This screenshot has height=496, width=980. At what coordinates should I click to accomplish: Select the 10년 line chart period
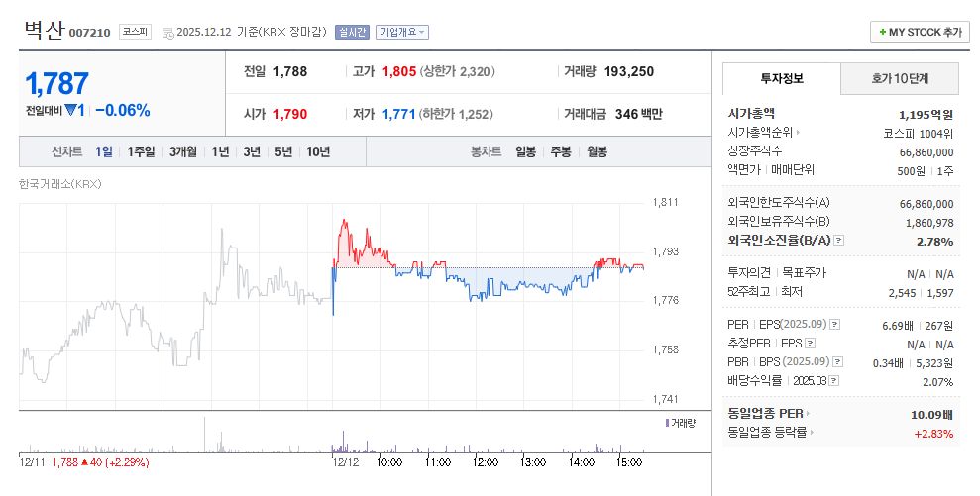tap(317, 151)
